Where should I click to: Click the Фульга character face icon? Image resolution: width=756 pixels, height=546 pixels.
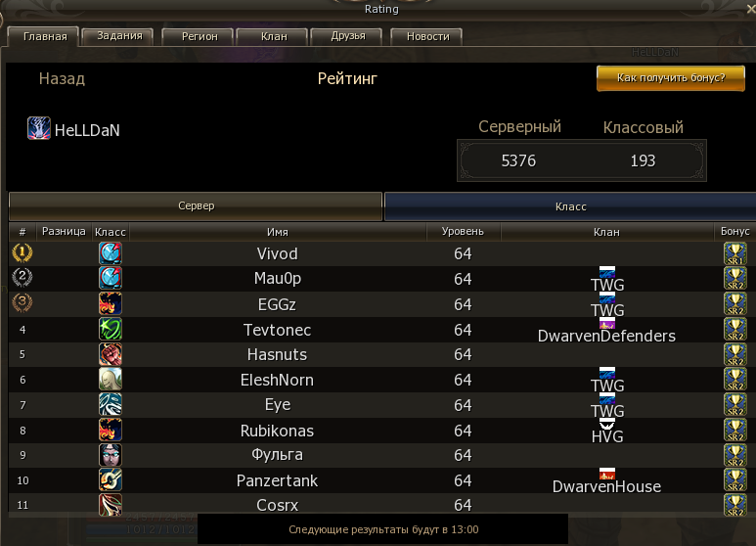(x=111, y=455)
